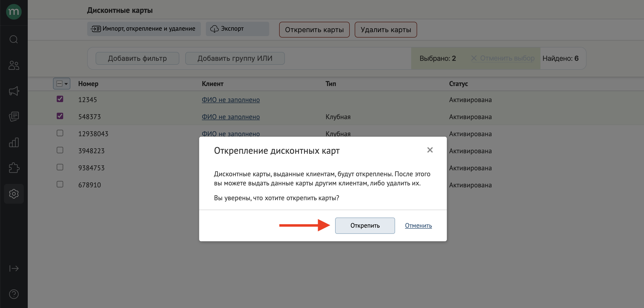The width and height of the screenshot is (644, 308).
Task: Confirm by clicking 'Открепить' button
Action: [365, 225]
